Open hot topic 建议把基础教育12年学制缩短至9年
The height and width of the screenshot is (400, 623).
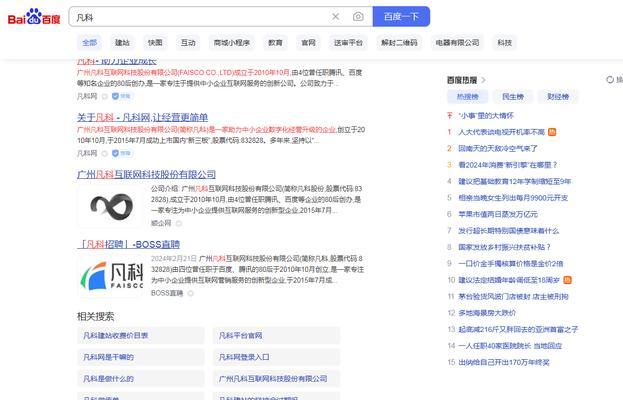[x=515, y=182]
